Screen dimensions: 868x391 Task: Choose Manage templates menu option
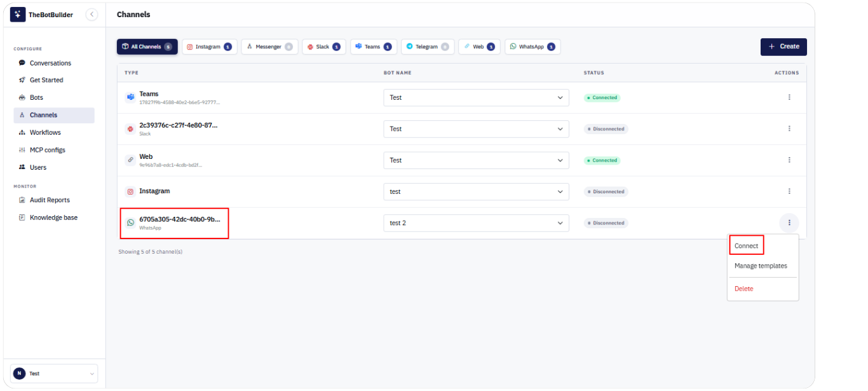761,266
